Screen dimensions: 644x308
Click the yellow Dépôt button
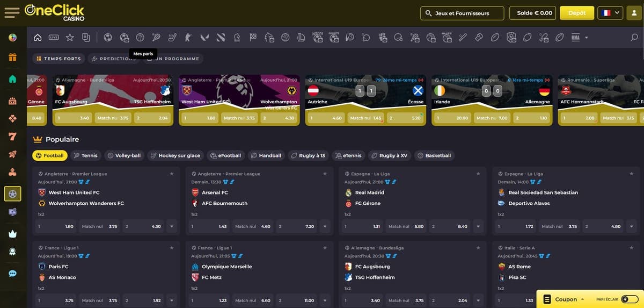tap(577, 13)
